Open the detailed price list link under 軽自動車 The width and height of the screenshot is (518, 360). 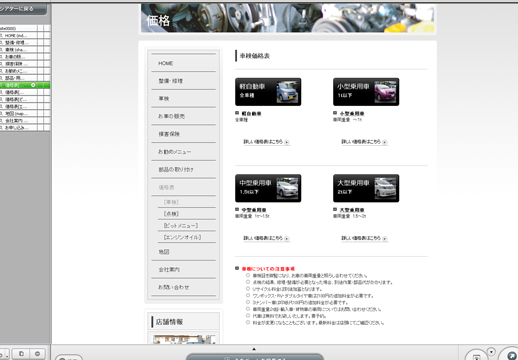(266, 142)
